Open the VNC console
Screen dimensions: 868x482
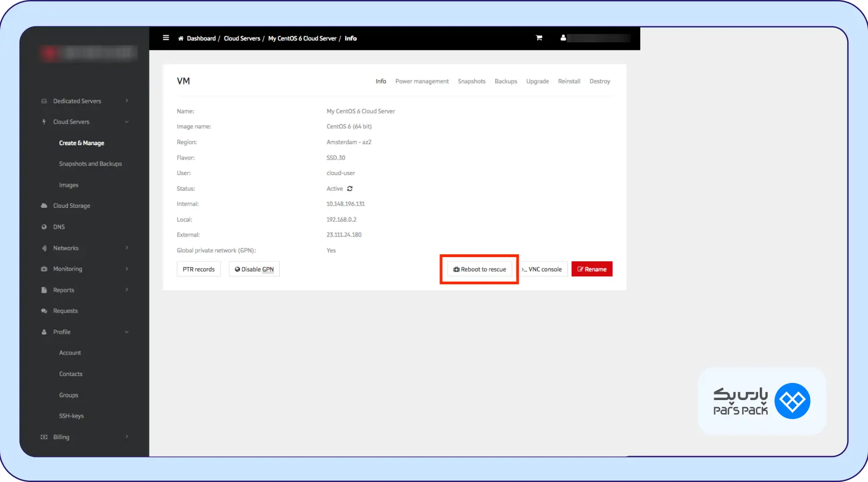click(542, 269)
